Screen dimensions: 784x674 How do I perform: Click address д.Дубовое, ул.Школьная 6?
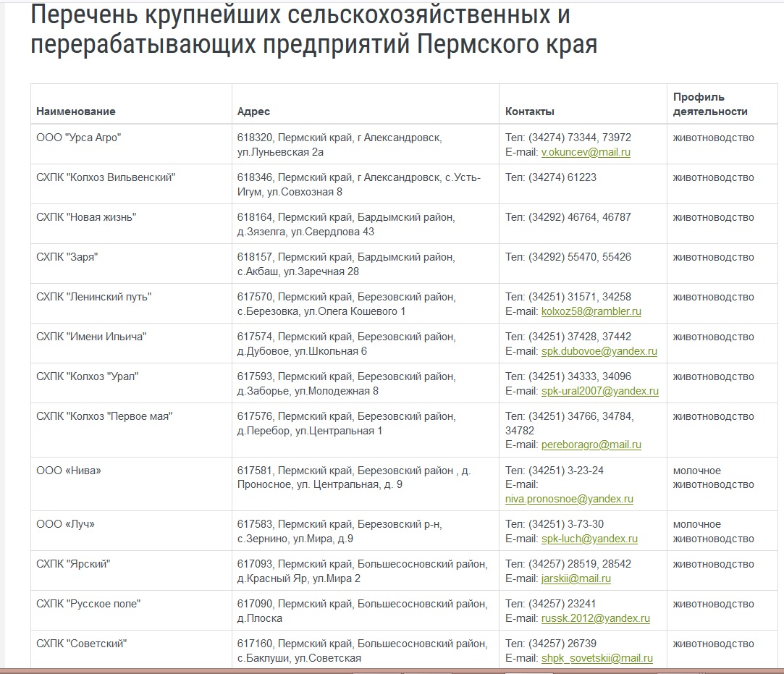click(x=347, y=343)
